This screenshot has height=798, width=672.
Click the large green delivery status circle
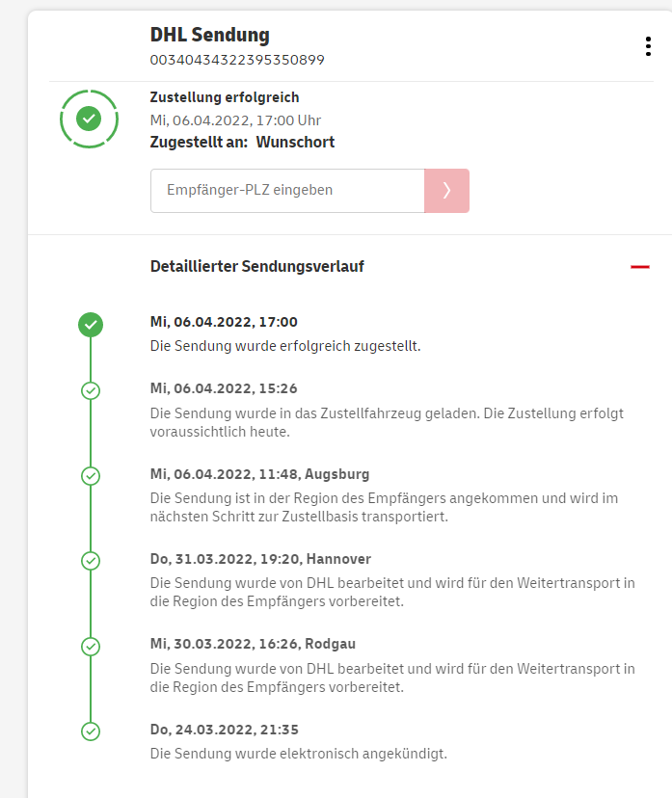89,120
